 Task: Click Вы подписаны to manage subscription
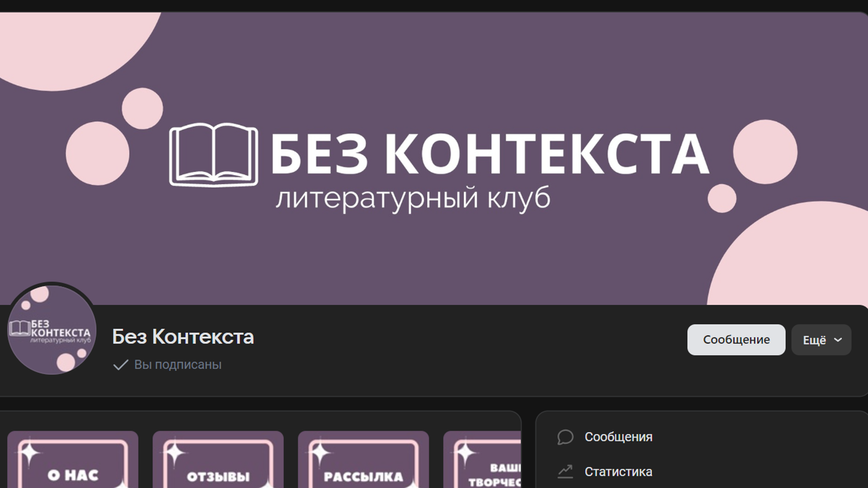(177, 364)
